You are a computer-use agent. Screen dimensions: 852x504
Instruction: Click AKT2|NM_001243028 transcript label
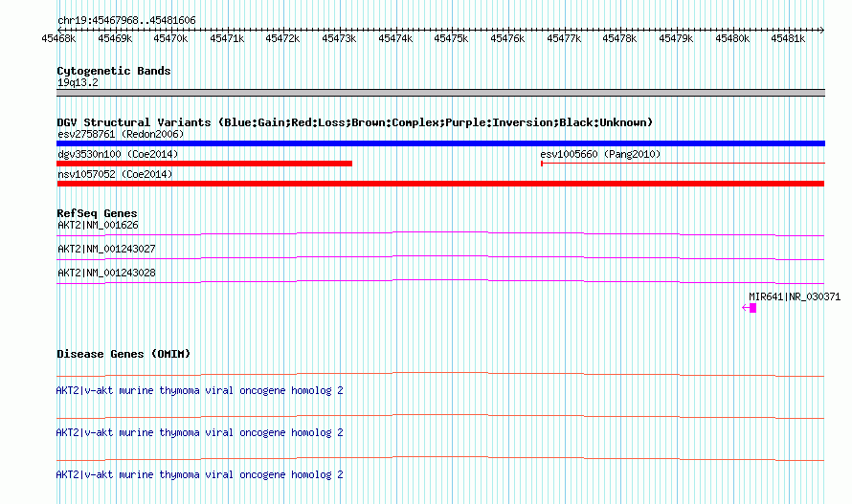106,273
